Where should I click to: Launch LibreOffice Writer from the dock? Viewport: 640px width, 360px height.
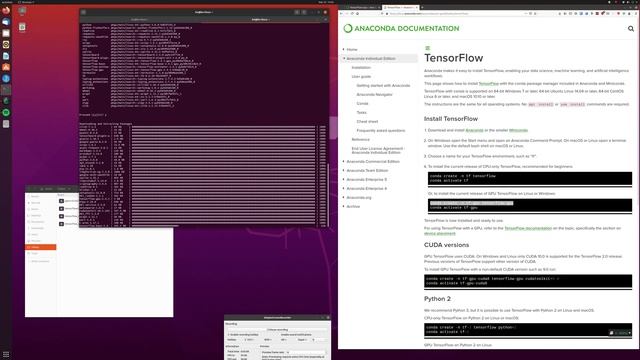(x=6, y=56)
